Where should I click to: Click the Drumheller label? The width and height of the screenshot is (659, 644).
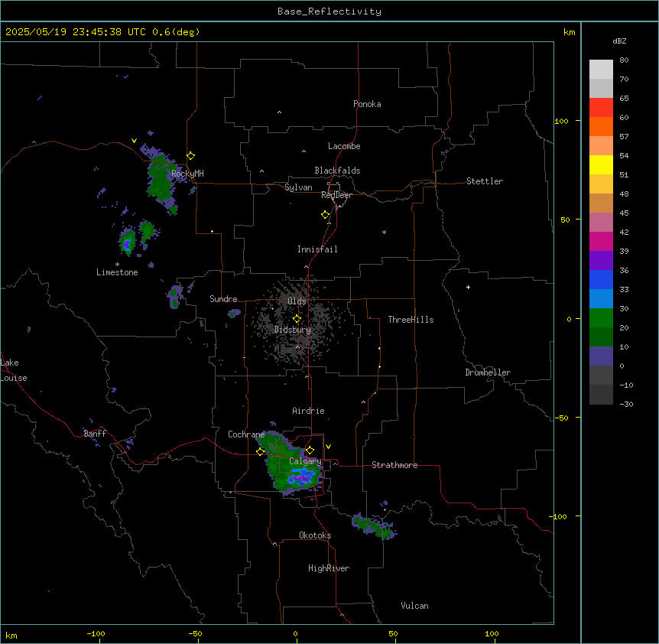click(x=488, y=372)
